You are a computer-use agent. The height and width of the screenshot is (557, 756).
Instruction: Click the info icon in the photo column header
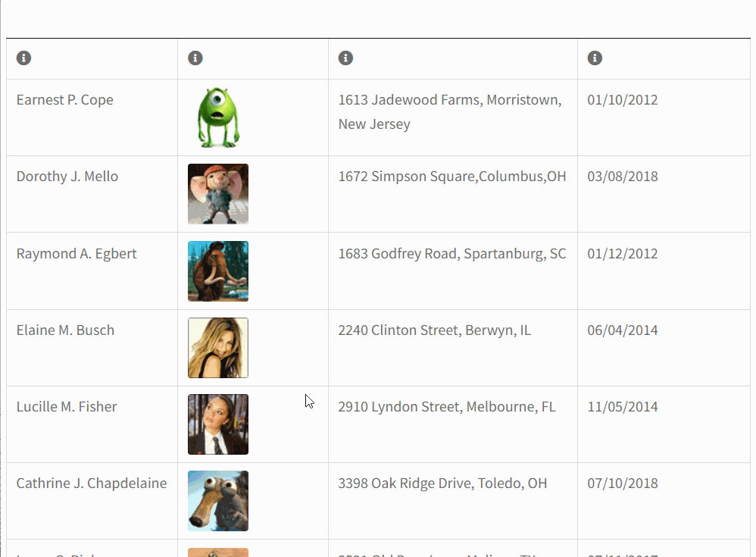coord(195,58)
